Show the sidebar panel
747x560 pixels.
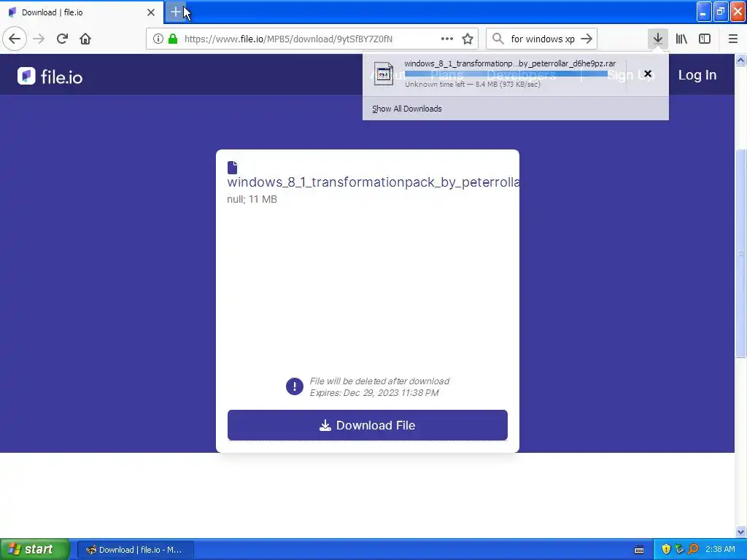click(x=705, y=39)
